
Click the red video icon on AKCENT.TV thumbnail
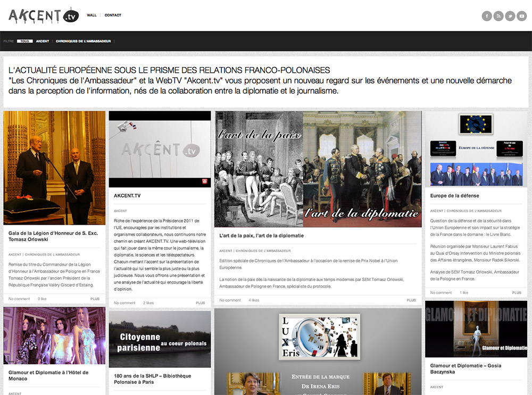(x=205, y=182)
